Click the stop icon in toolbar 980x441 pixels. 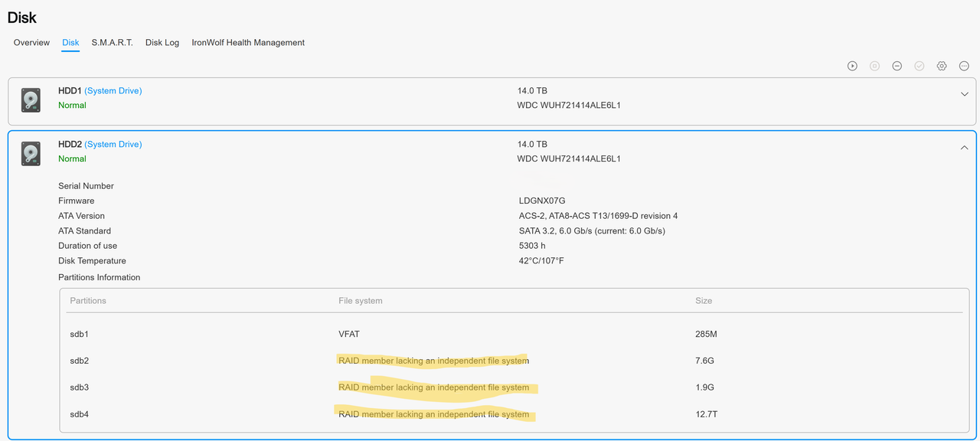(874, 66)
